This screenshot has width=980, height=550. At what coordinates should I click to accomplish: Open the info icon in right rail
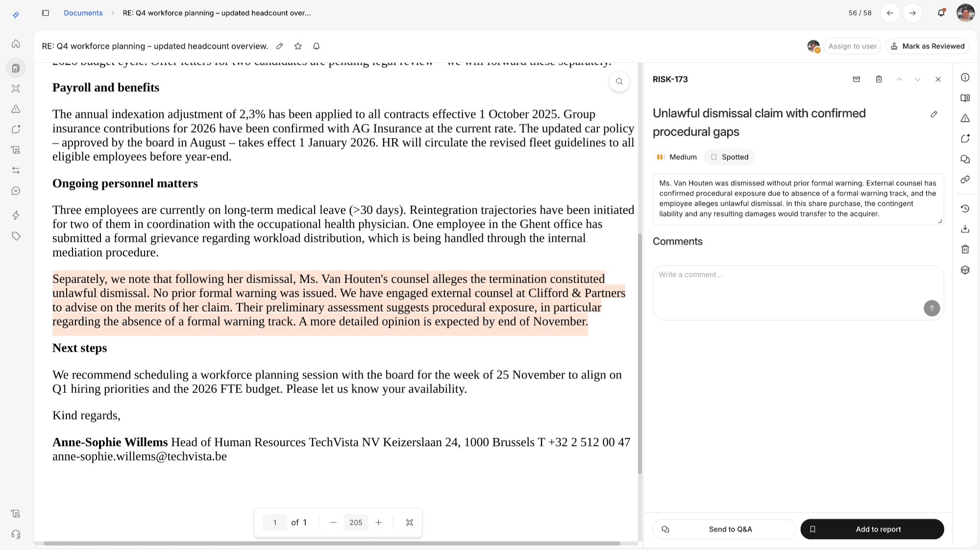(965, 77)
